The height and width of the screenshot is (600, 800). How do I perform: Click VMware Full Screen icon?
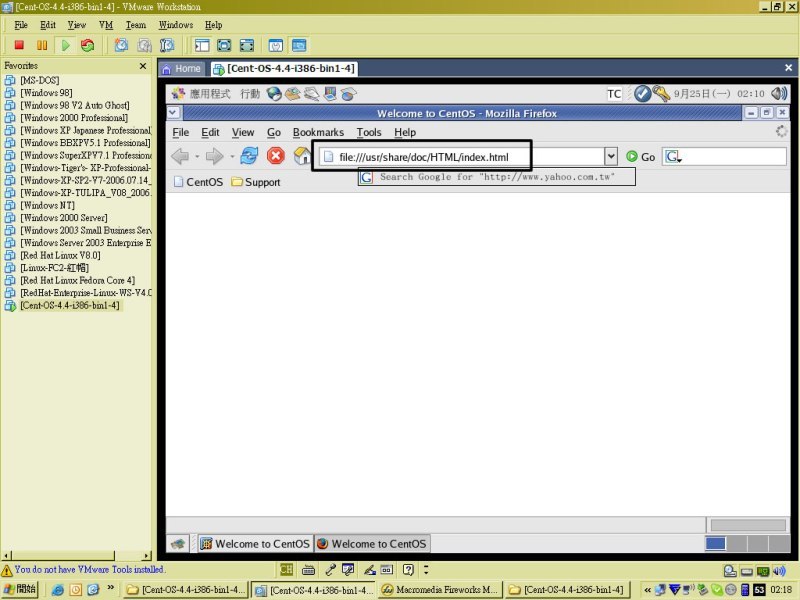(224, 45)
